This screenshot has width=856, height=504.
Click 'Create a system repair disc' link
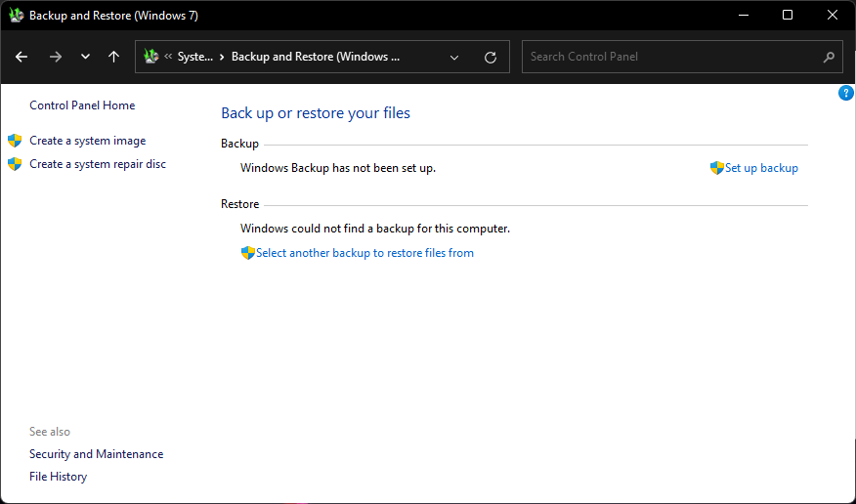pos(98,164)
